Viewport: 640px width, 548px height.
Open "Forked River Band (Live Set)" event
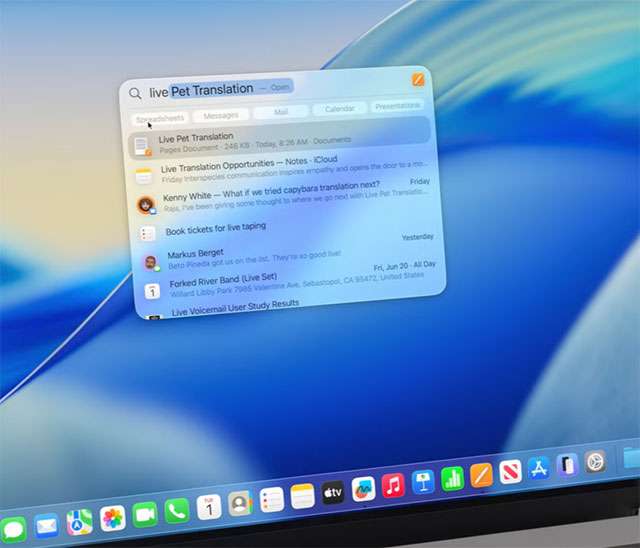coord(223,280)
